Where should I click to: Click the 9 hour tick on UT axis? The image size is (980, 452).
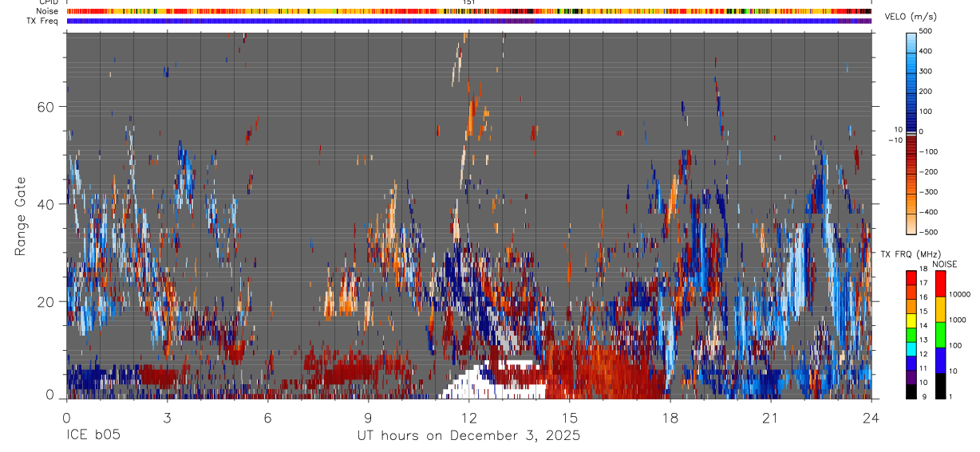click(x=368, y=418)
